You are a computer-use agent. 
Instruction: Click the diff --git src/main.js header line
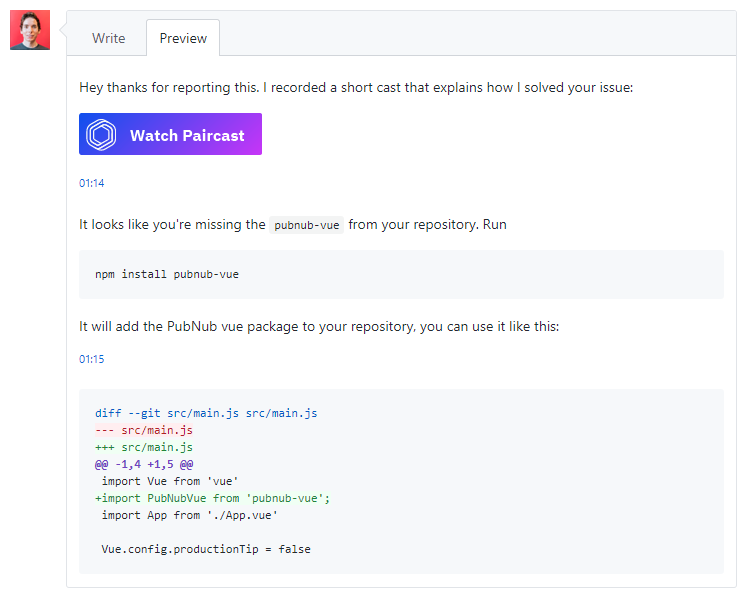click(206, 413)
